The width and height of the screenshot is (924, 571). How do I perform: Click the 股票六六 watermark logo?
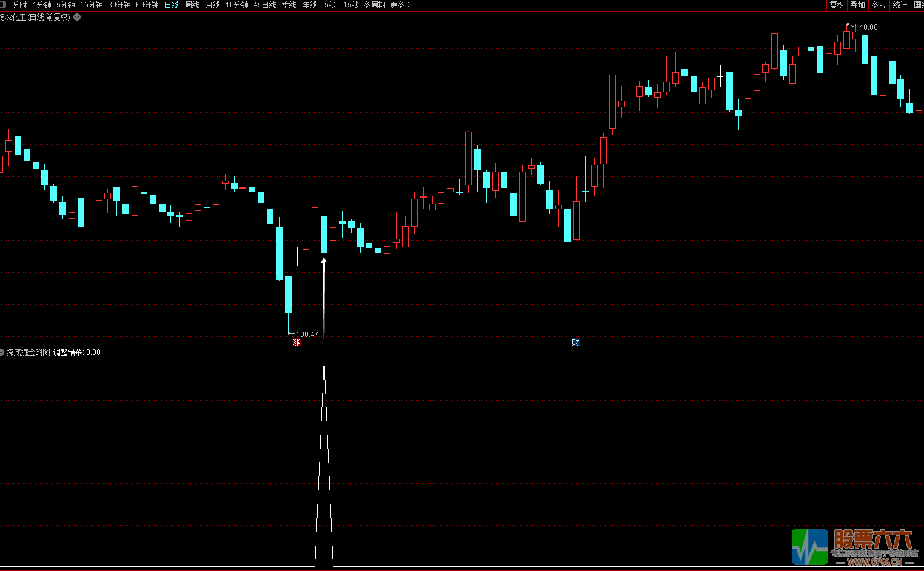click(855, 547)
